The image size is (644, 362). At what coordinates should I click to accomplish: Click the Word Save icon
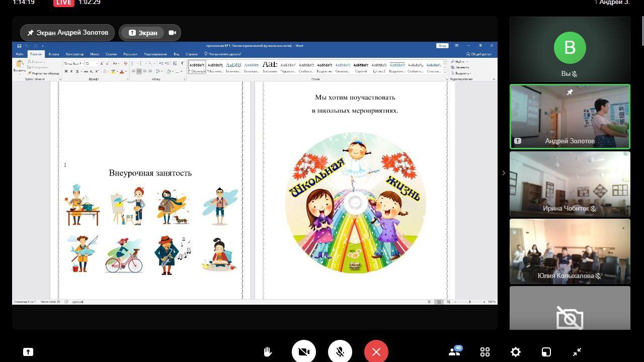pos(19,46)
